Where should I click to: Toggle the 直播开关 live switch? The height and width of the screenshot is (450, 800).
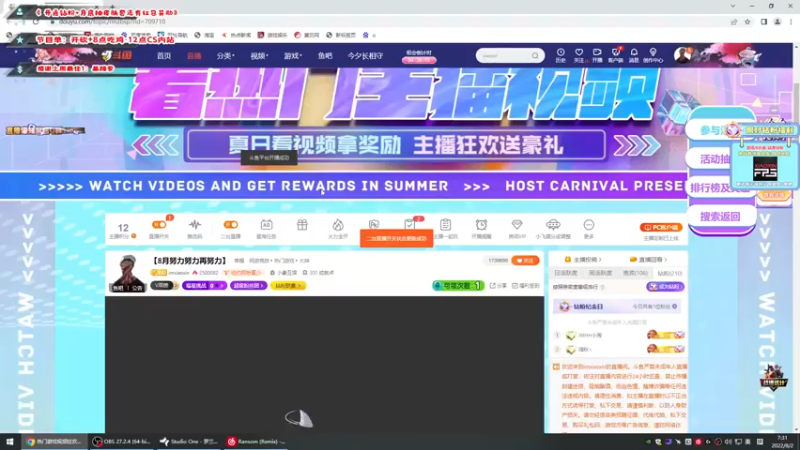159,224
